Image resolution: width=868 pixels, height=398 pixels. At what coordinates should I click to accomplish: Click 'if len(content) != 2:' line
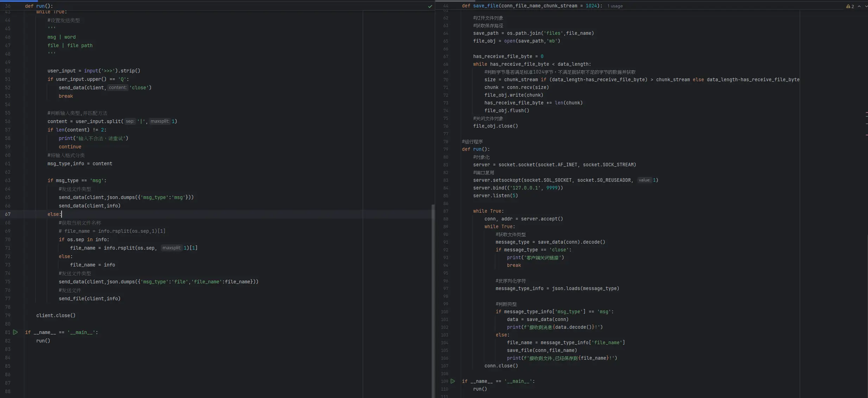77,130
